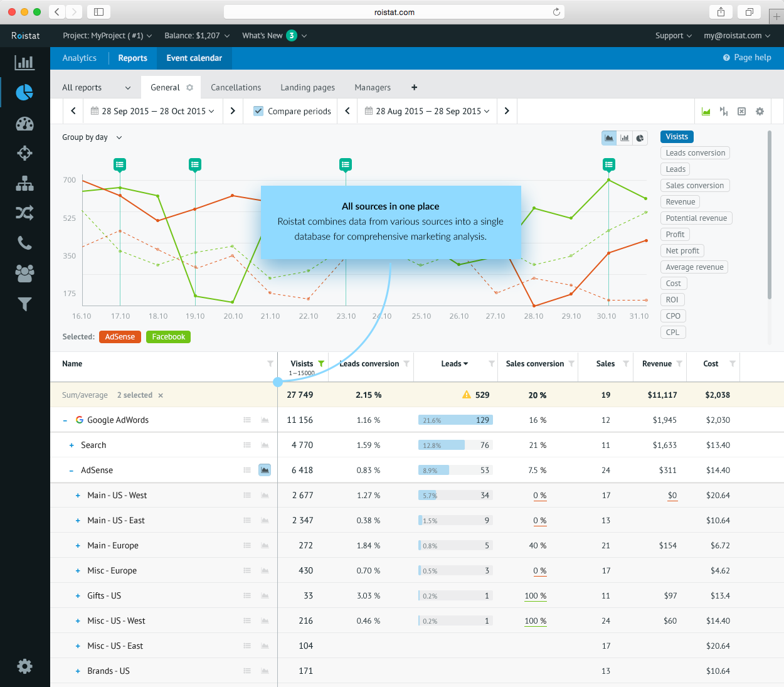Viewport: 784px width, 687px height.
Task: Toggle CPO metric on chart
Action: tap(673, 316)
